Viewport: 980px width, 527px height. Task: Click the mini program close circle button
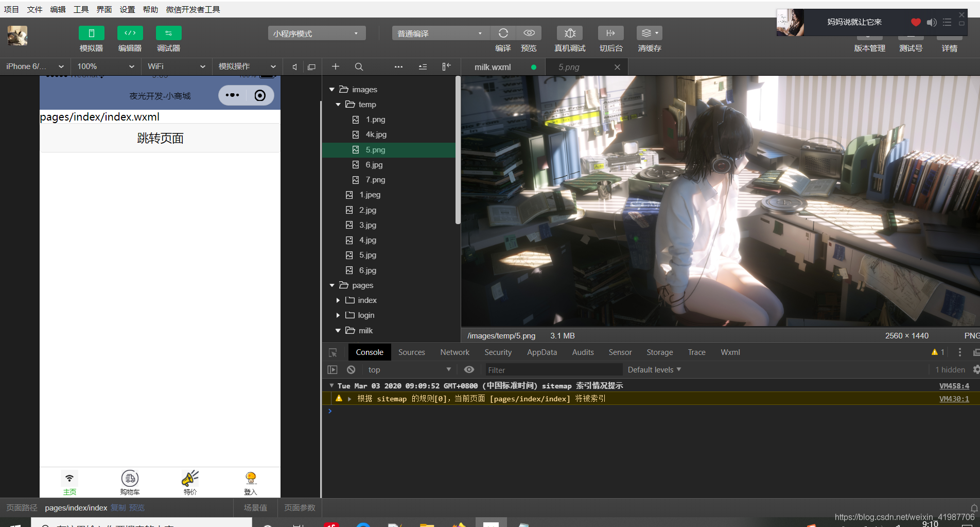coord(260,95)
